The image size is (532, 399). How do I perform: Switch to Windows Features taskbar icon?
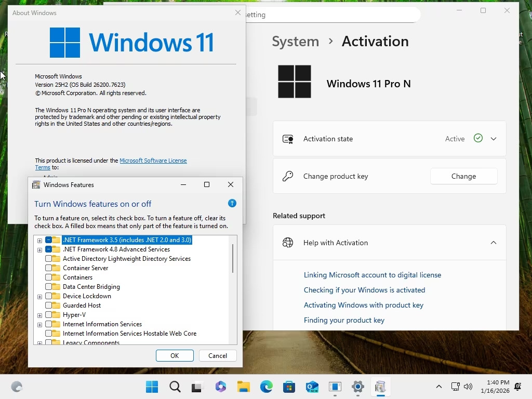pos(381,387)
